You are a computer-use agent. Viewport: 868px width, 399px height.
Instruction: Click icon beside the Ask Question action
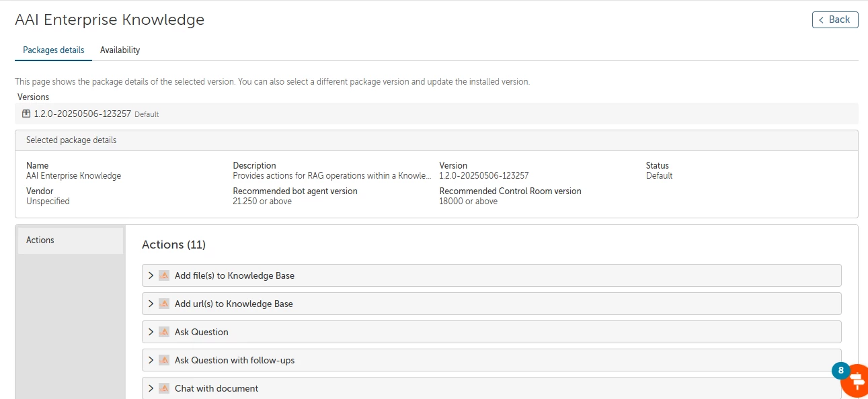(164, 332)
